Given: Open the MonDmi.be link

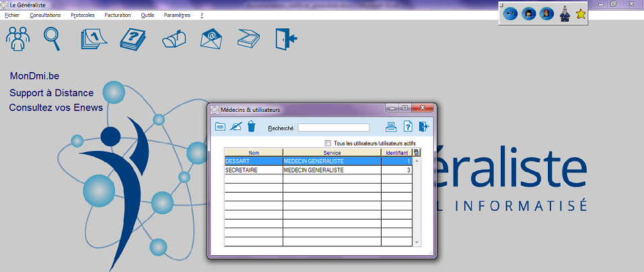Looking at the screenshot, I should (35, 76).
